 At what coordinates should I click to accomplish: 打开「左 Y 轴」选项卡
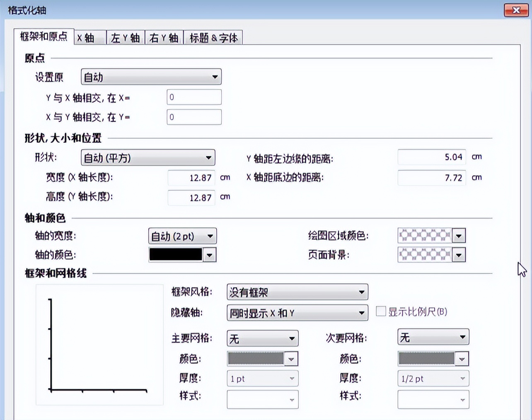click(x=125, y=37)
